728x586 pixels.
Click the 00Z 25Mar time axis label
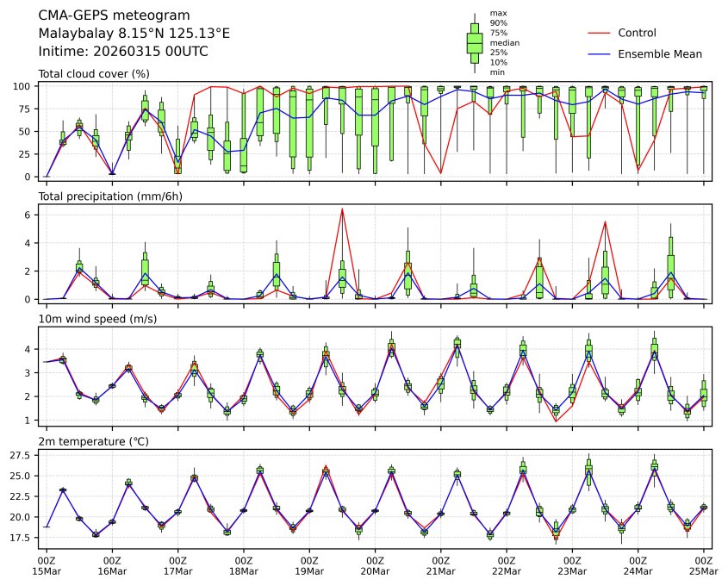704,565
